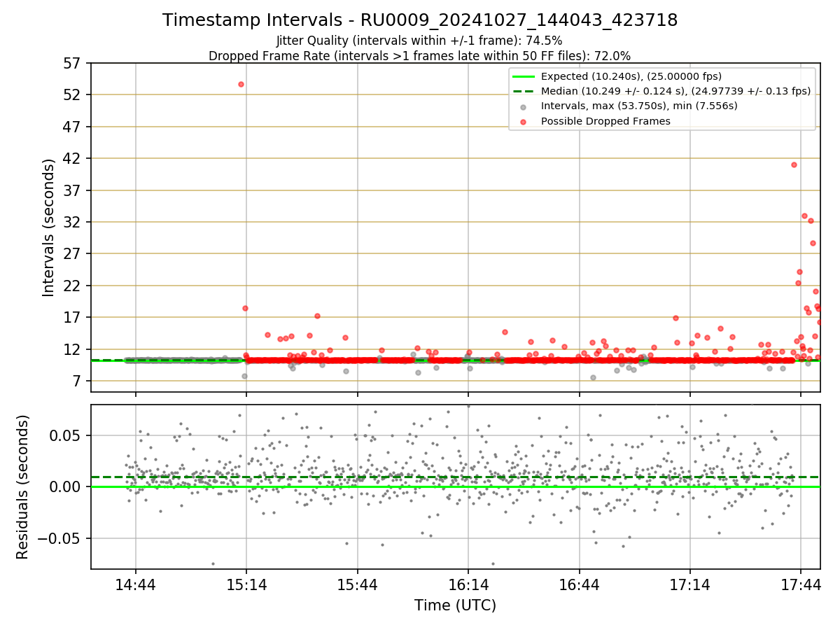This screenshot has width=840, height=630.
Task: Click the 'Intervals (seconds)' y-axis label
Action: [48, 227]
